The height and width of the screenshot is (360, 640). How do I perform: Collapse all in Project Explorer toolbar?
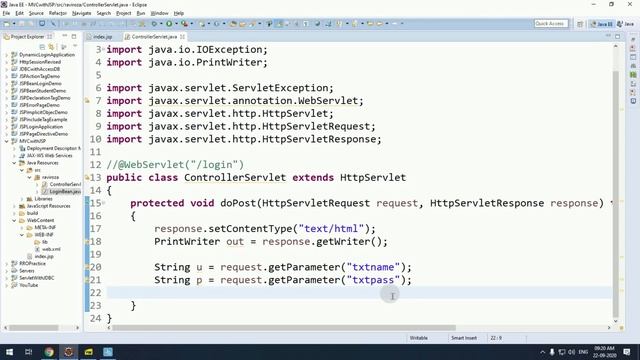pyautogui.click(x=42, y=47)
